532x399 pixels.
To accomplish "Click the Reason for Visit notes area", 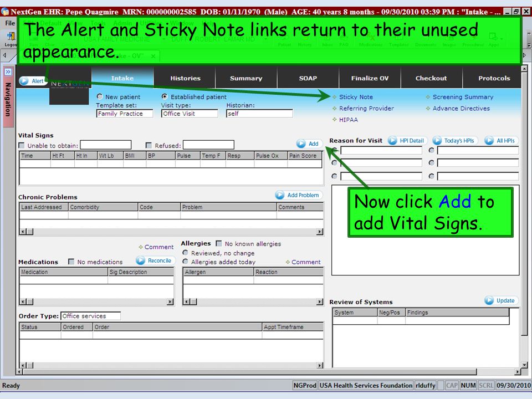I will 425,230.
